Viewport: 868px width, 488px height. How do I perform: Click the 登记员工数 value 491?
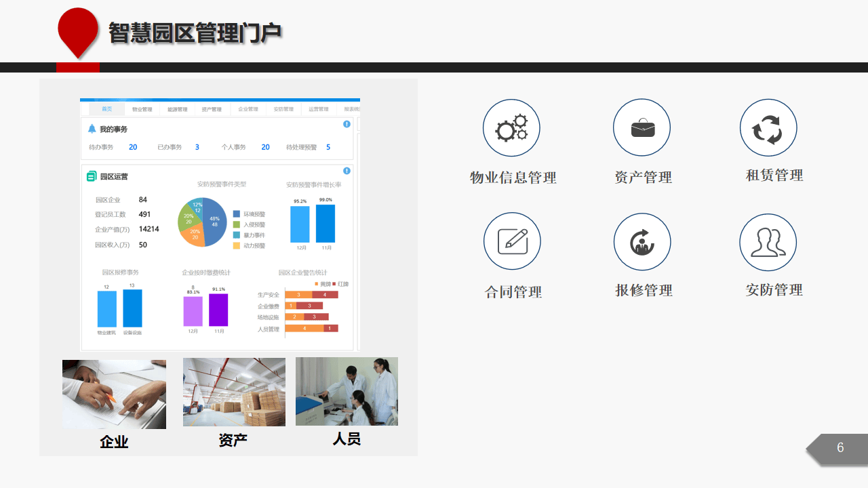(145, 214)
